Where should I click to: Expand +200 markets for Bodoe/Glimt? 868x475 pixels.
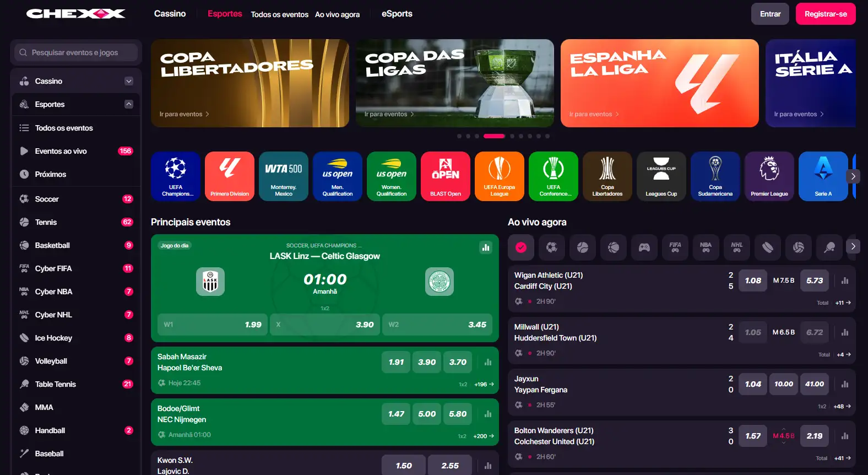click(484, 436)
